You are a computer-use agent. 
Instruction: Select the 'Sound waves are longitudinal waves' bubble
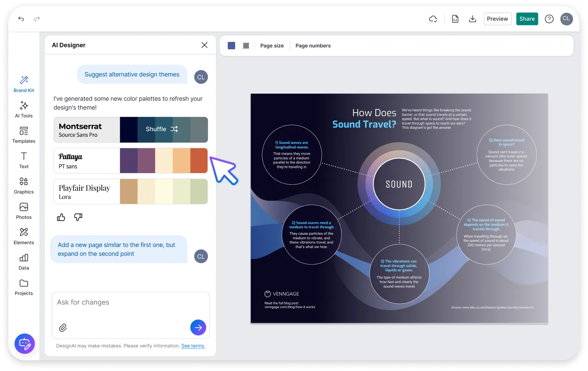pos(292,155)
